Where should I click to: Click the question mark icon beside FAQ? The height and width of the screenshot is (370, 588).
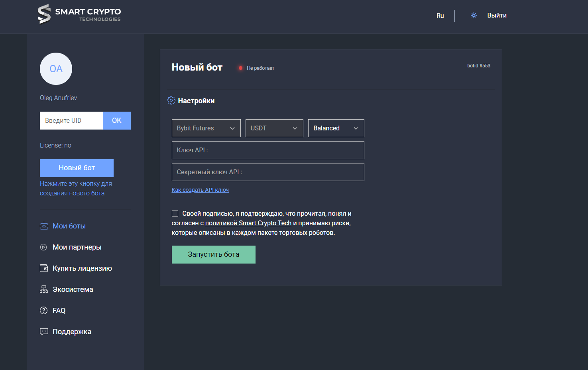coord(44,311)
